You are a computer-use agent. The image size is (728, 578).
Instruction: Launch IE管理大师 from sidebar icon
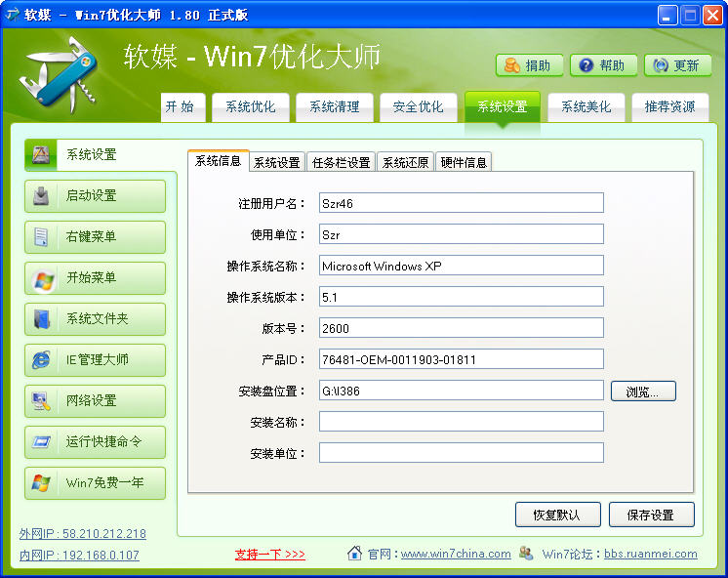pos(41,360)
